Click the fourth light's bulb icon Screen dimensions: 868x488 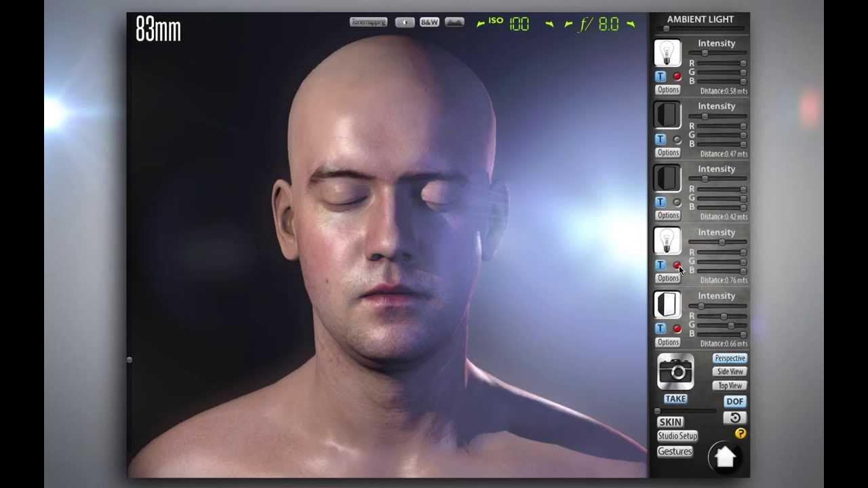(x=667, y=241)
